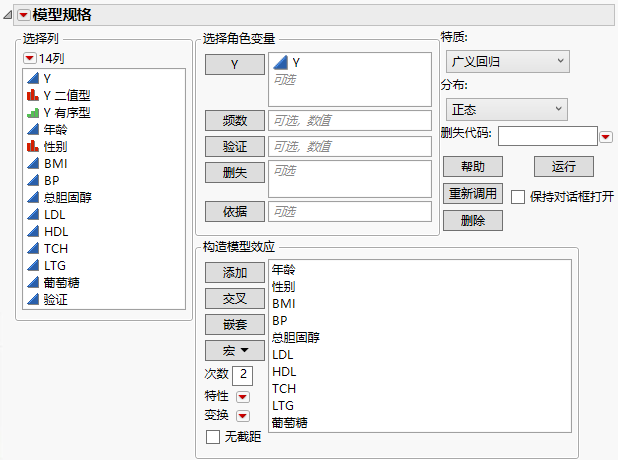
Task: Click the Y role button
Action: pos(235,64)
